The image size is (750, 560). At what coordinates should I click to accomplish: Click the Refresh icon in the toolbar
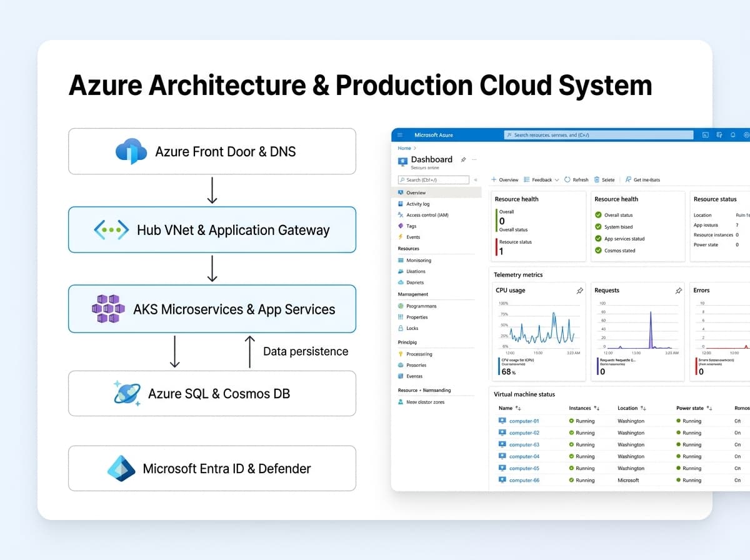click(567, 179)
